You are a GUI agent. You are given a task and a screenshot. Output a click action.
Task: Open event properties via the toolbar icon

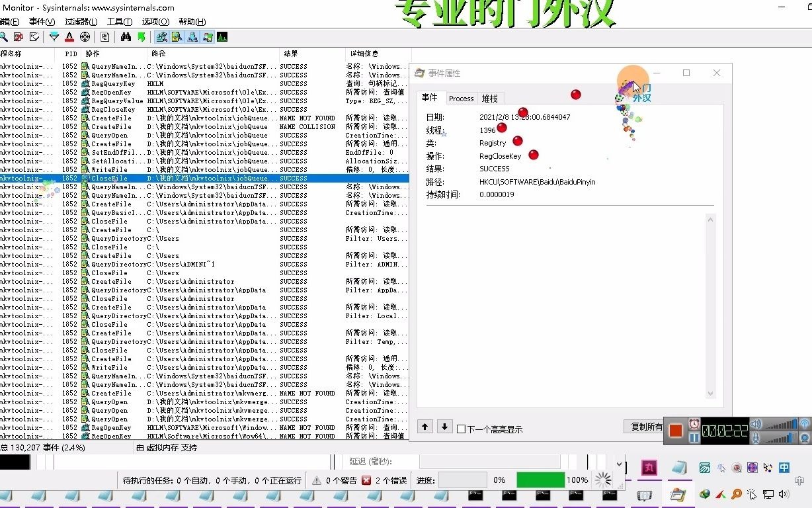pyautogui.click(x=104, y=36)
